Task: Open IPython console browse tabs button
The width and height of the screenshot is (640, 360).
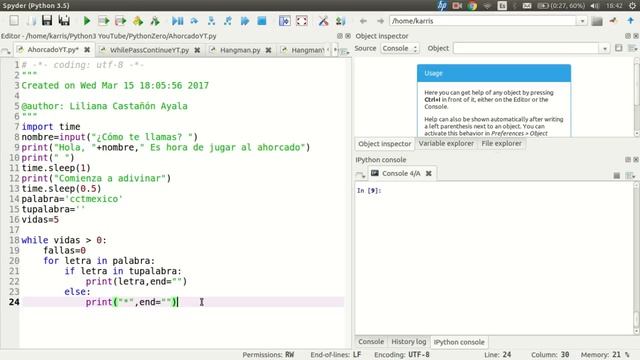Action: coord(360,176)
